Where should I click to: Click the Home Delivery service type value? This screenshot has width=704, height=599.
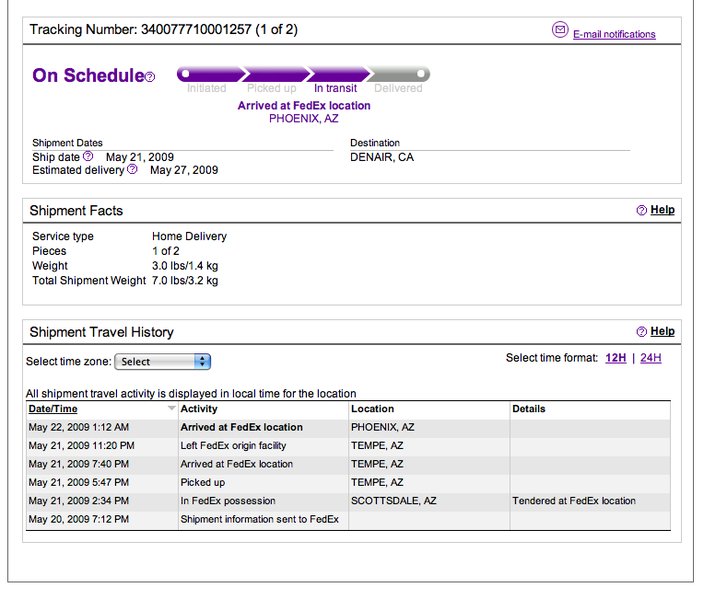(x=189, y=236)
